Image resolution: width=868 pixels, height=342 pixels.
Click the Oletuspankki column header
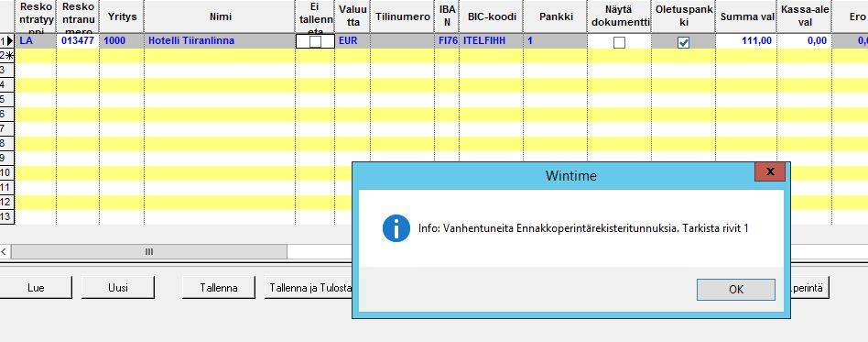click(x=684, y=17)
